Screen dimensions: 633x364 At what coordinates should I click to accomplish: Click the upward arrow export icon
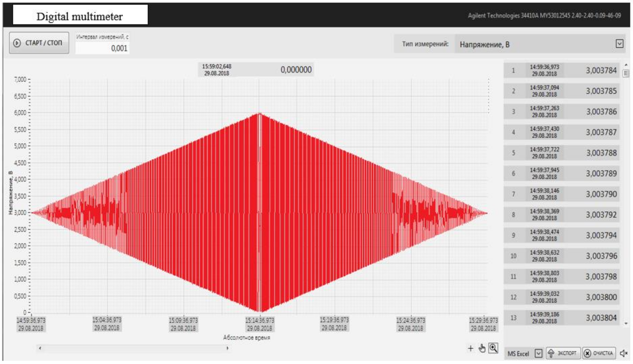pos(551,353)
